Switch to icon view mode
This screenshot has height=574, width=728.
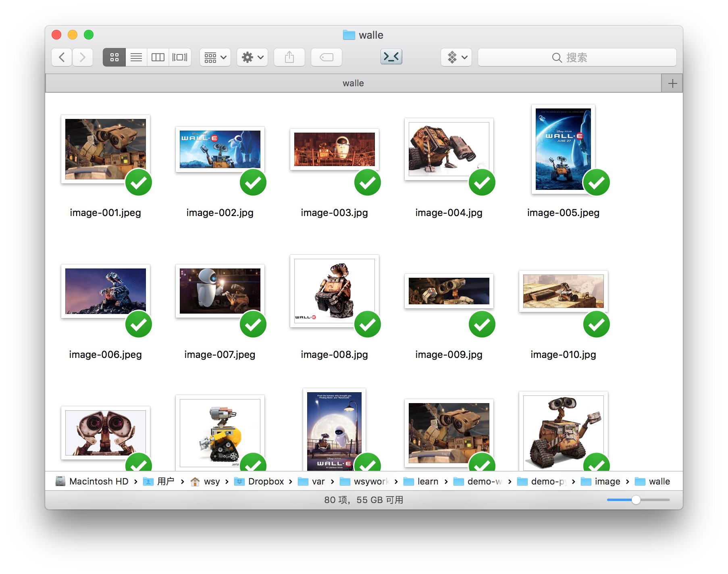click(114, 57)
